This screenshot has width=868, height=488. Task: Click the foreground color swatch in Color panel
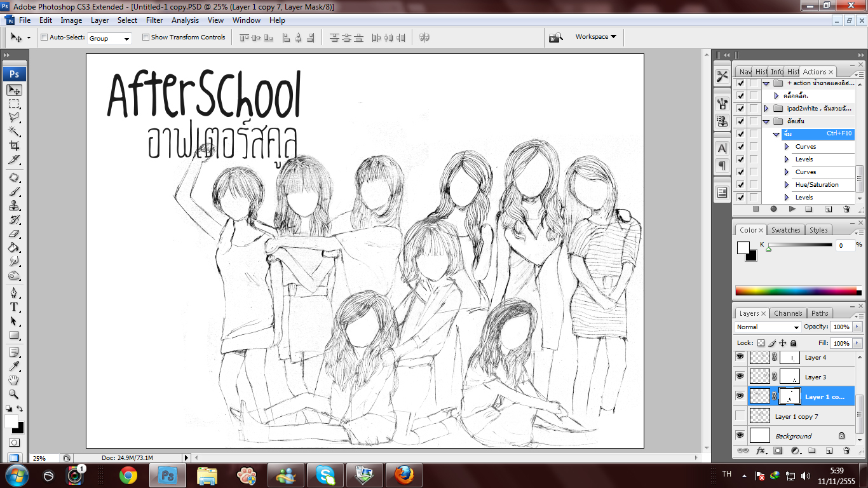pos(743,247)
